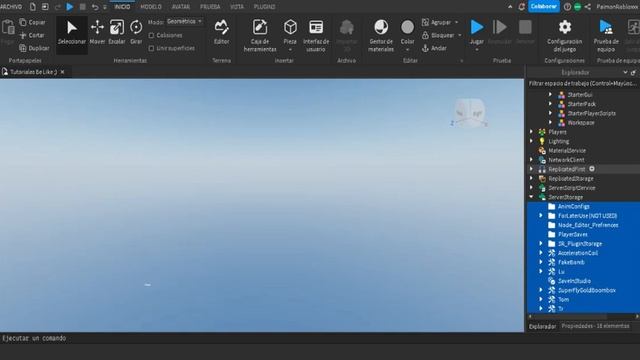Switch to the PLUGINS ribbon tab
Screen dimensions: 640x360
point(264,7)
